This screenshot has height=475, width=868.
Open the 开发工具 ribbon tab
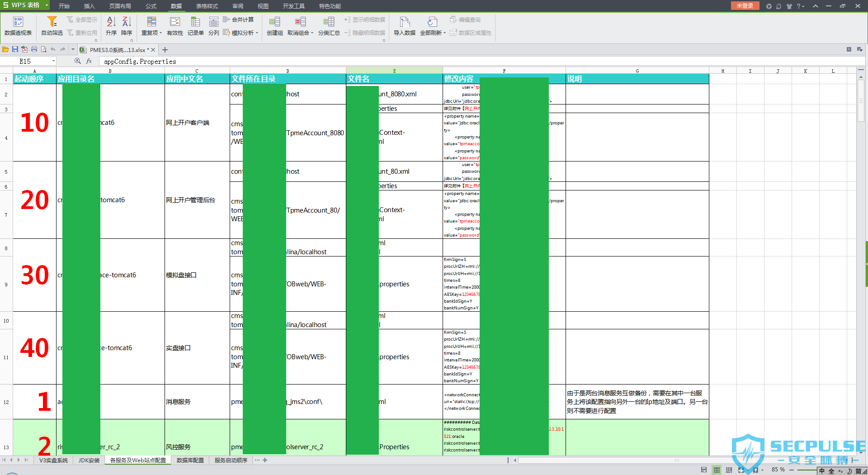(x=294, y=6)
